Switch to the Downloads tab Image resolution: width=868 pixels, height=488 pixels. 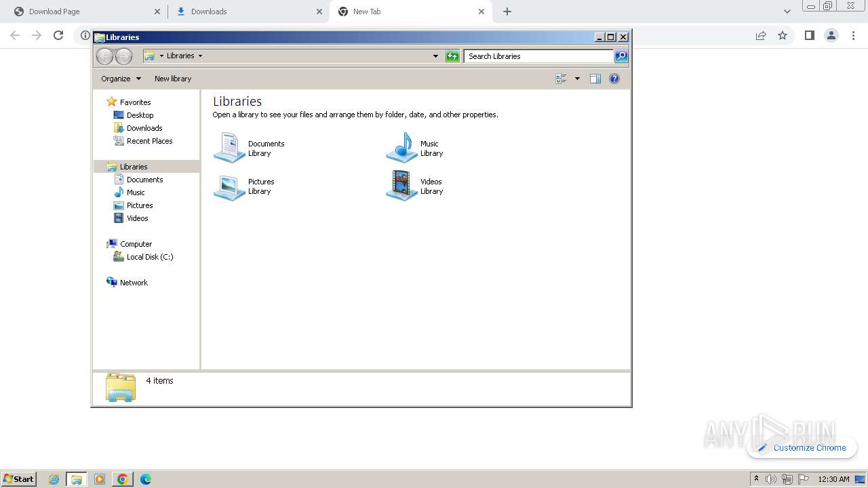coord(248,12)
